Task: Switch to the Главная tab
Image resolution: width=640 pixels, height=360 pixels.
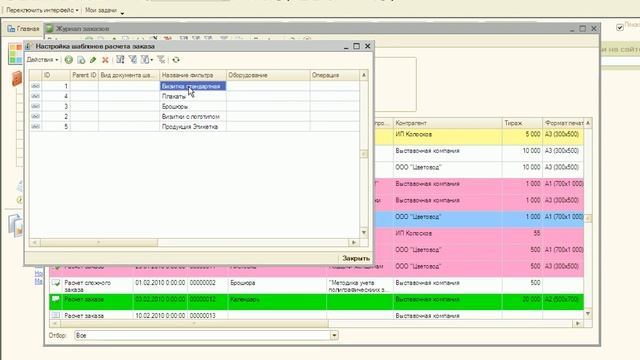Action: (x=23, y=29)
